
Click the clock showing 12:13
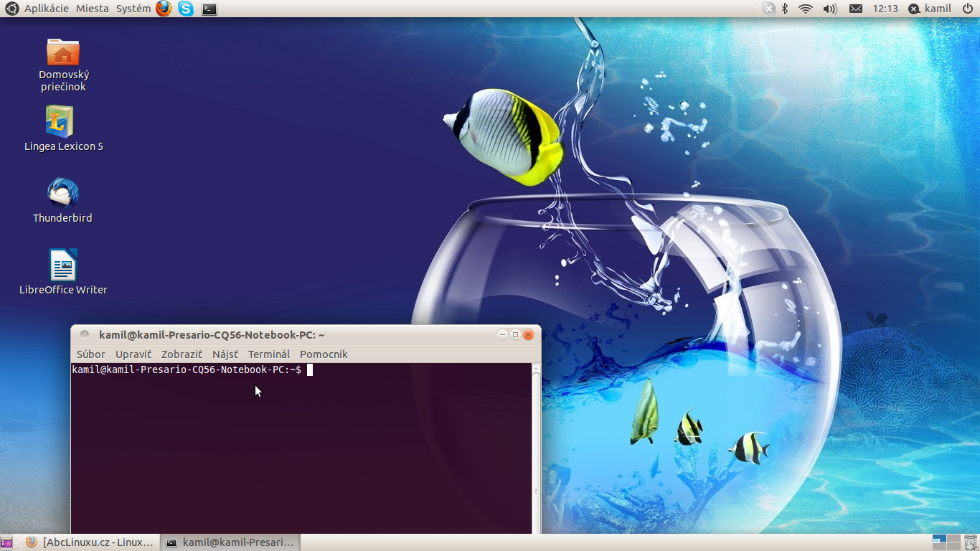[x=885, y=9]
